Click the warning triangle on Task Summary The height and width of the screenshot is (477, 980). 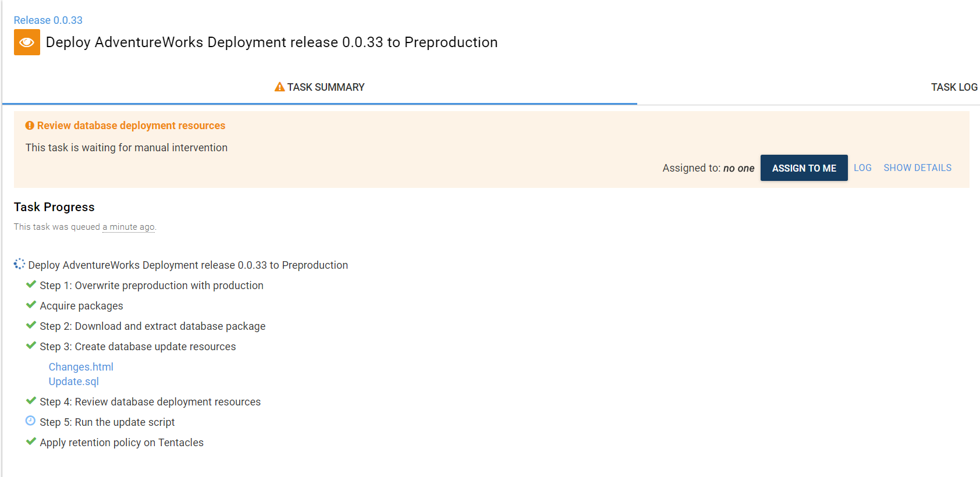(279, 87)
